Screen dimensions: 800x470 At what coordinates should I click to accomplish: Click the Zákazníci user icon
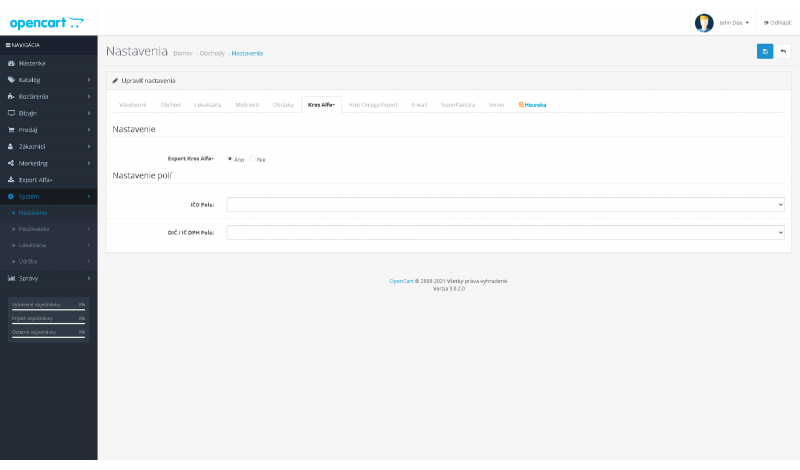tap(11, 146)
